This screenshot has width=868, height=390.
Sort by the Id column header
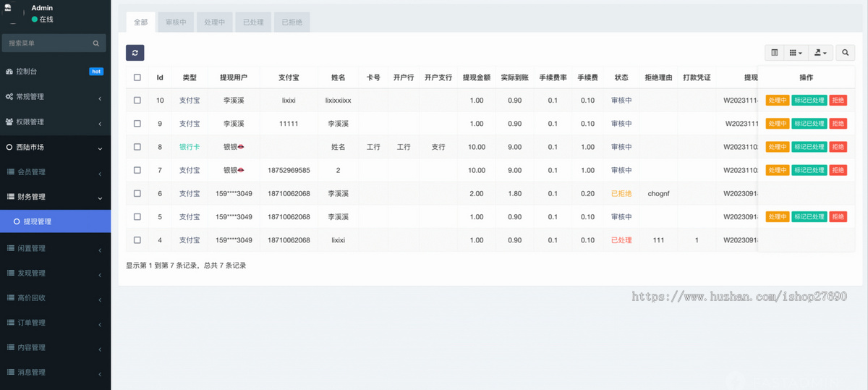[x=160, y=77]
